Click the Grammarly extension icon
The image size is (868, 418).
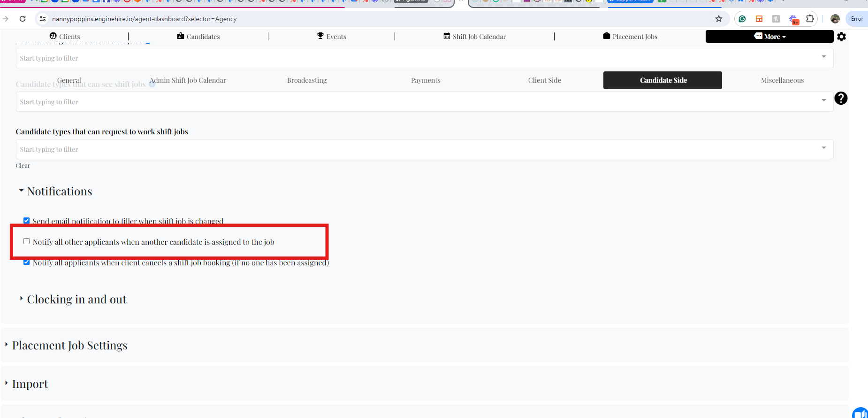[x=742, y=19]
